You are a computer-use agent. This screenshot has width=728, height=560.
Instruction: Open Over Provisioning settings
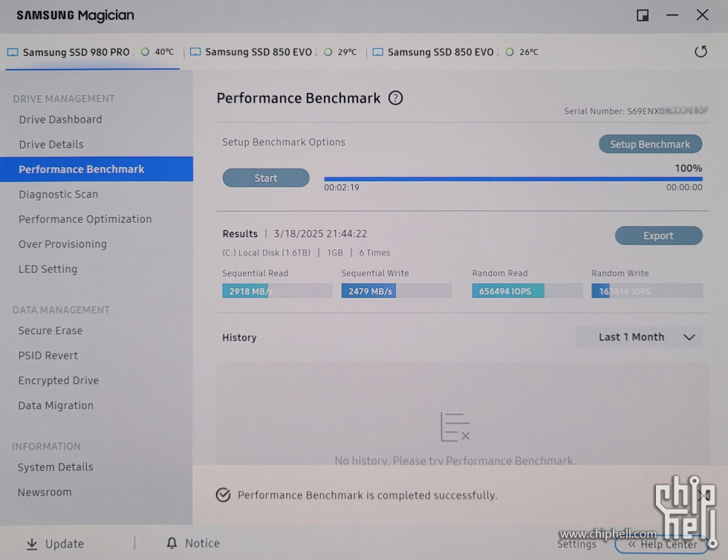[x=62, y=244]
